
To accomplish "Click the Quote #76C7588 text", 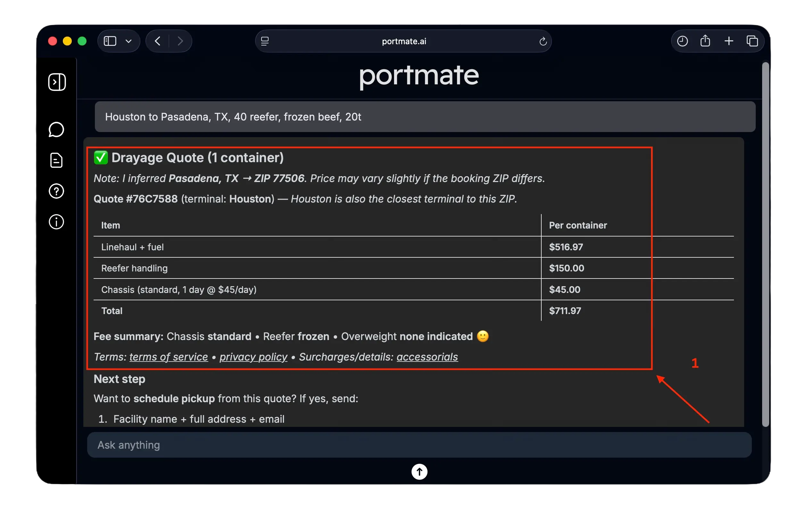I will click(135, 199).
